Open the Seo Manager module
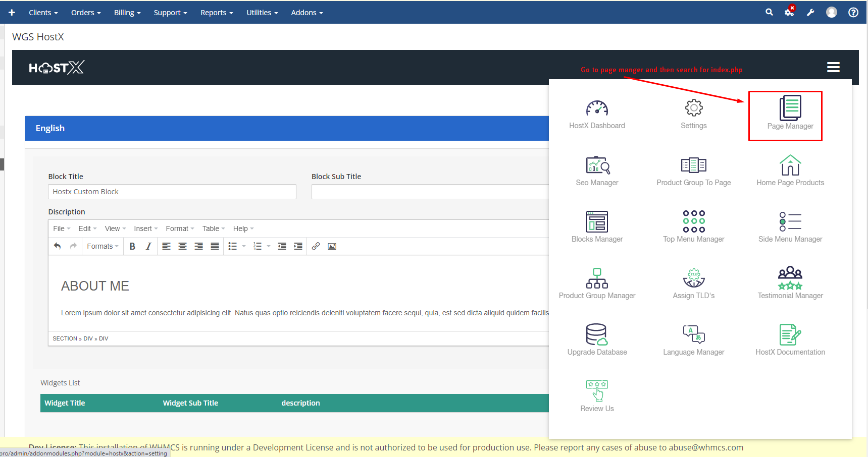This screenshot has width=868, height=457. (x=597, y=172)
